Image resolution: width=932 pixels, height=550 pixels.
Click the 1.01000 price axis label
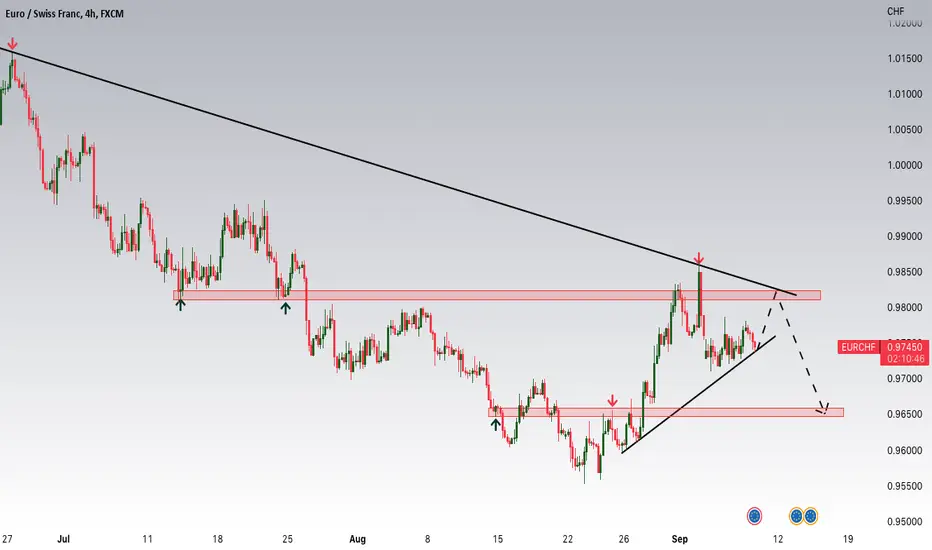click(905, 94)
